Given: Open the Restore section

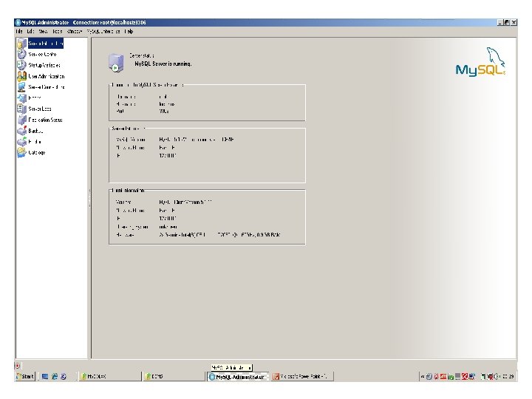Looking at the screenshot, I should (30, 141).
